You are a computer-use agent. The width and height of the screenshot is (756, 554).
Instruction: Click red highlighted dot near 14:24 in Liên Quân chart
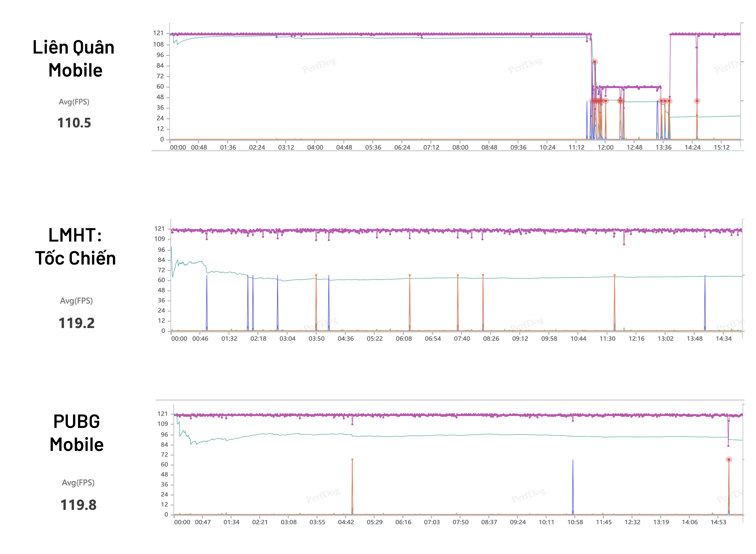pos(697,101)
